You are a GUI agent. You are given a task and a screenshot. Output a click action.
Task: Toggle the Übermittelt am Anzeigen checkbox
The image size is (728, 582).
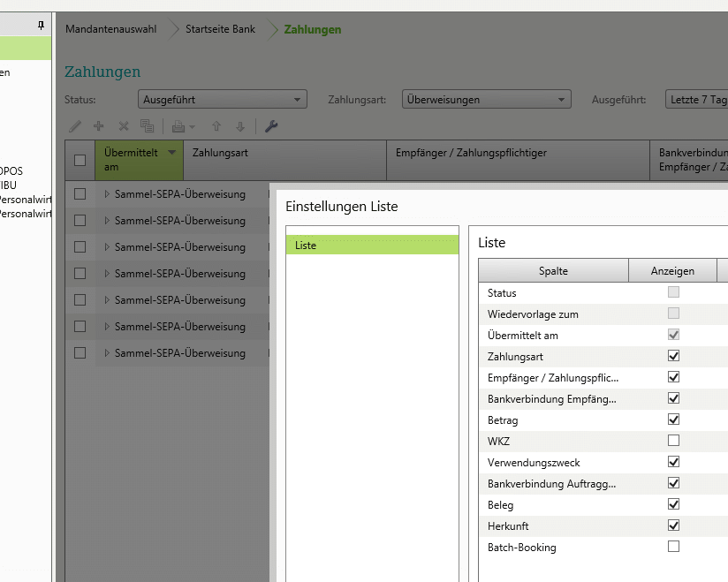[x=674, y=335]
